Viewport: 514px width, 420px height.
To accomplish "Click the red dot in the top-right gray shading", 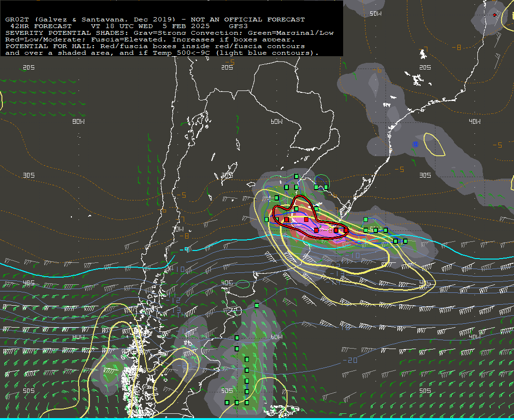I will (x=494, y=15).
